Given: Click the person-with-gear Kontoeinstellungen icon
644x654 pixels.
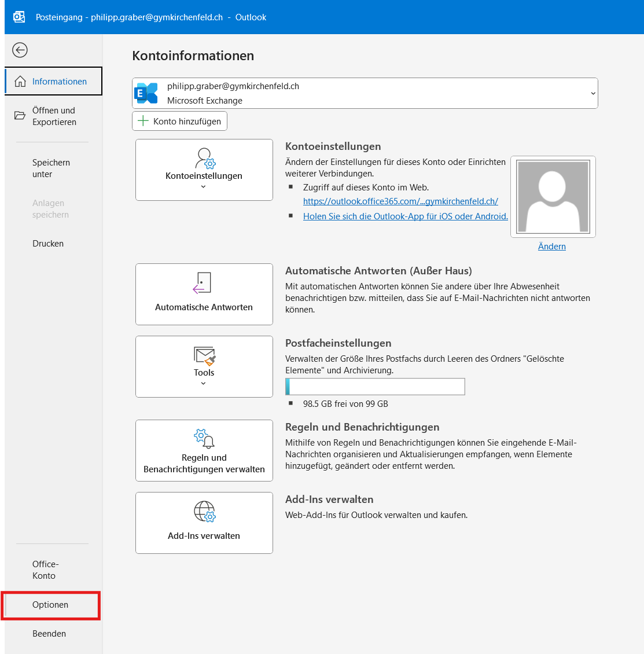Looking at the screenshot, I should click(204, 159).
